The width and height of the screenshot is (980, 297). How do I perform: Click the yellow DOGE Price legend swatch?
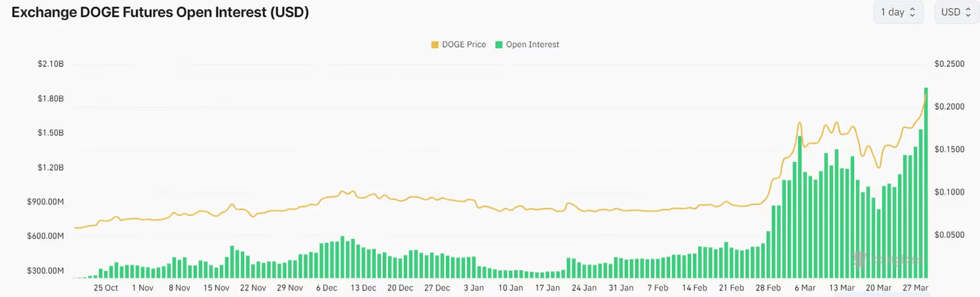[x=435, y=45]
